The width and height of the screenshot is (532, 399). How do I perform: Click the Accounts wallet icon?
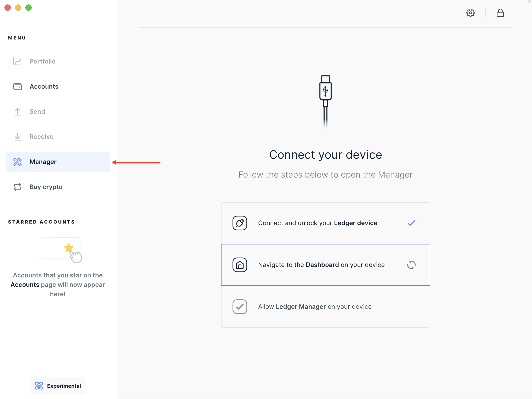(x=17, y=86)
